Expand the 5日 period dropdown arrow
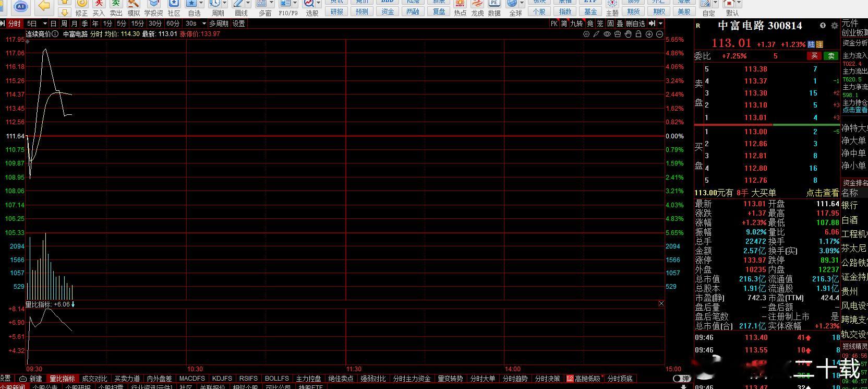This screenshot has height=389, width=868. click(x=45, y=23)
